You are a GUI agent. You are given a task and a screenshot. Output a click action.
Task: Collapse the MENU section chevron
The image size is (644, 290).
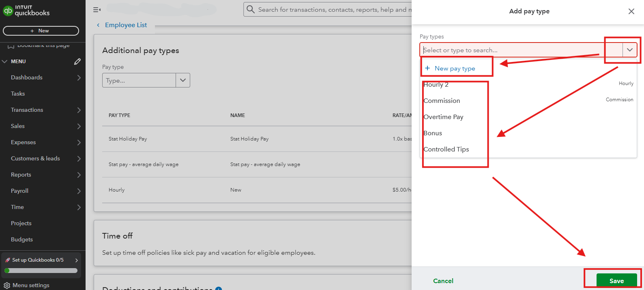click(5, 62)
